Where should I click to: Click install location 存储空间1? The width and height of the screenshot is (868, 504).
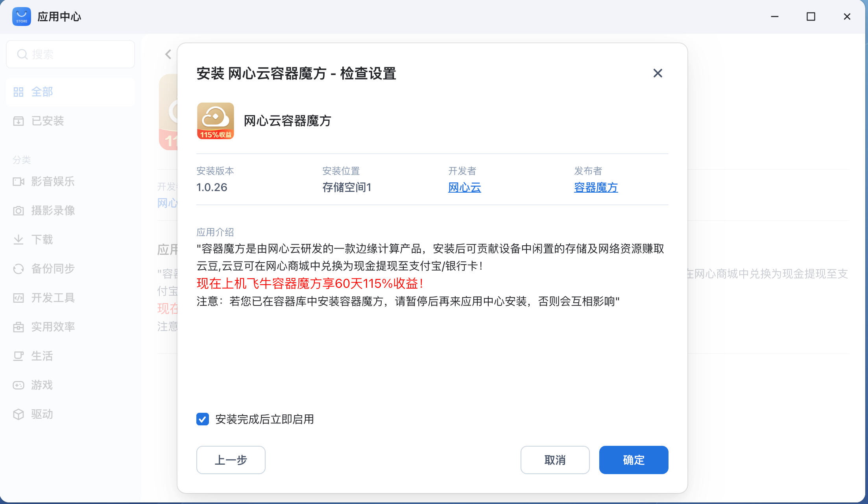(x=347, y=188)
